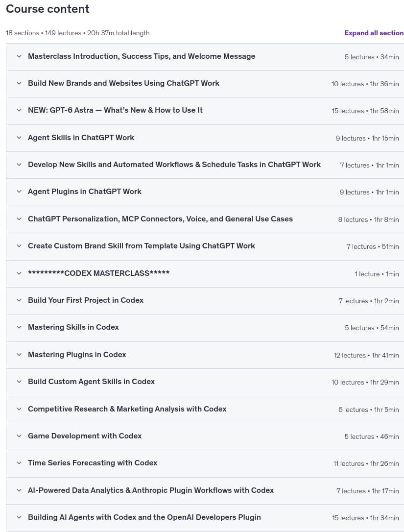This screenshot has width=404, height=532.
Task: Expand Agent Skills in ChatGPT Work chevron
Action: 19,138
